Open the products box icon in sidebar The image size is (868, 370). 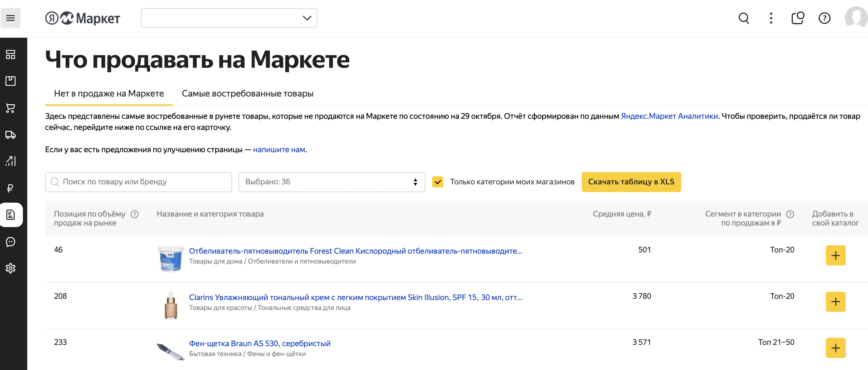coord(11,81)
